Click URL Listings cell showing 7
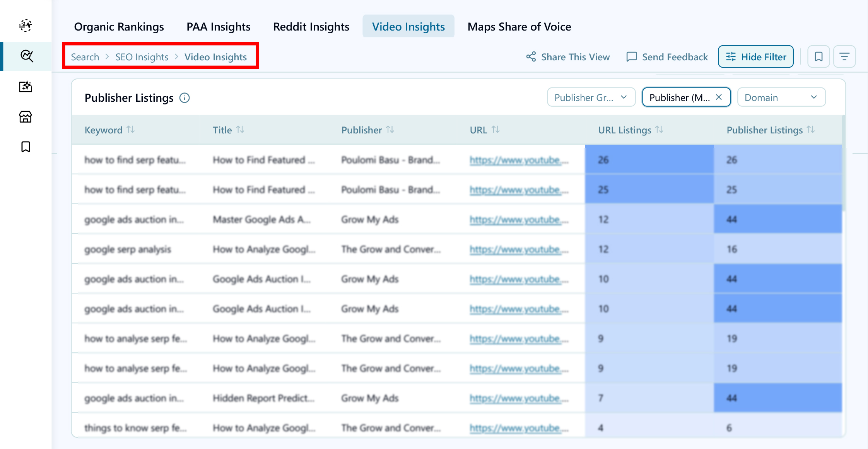Viewport: 868px width, 449px height. click(649, 398)
